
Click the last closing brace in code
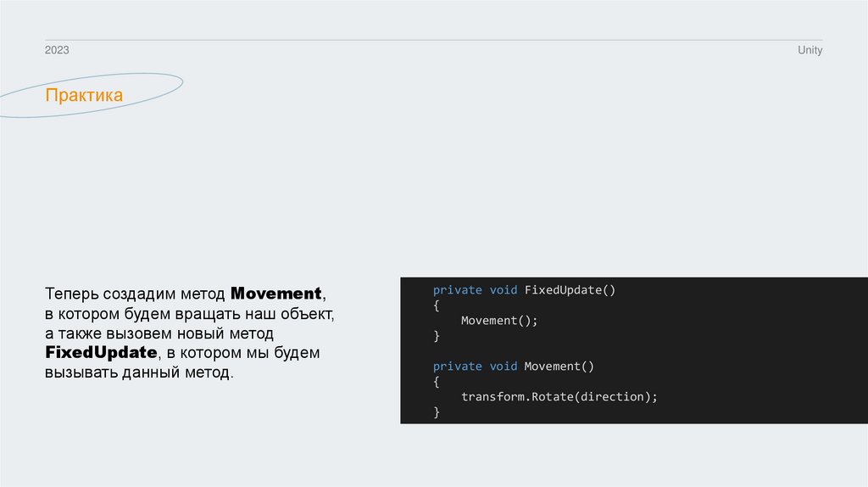(437, 412)
